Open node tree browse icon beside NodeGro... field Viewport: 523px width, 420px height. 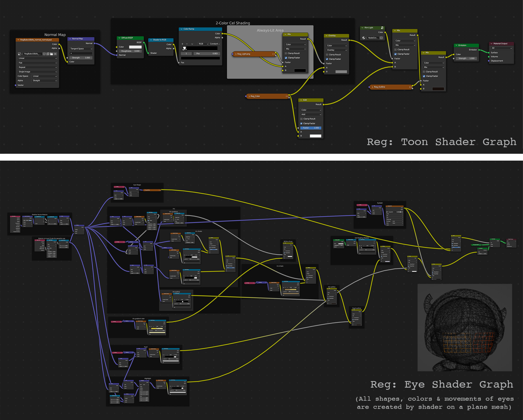tap(364, 38)
